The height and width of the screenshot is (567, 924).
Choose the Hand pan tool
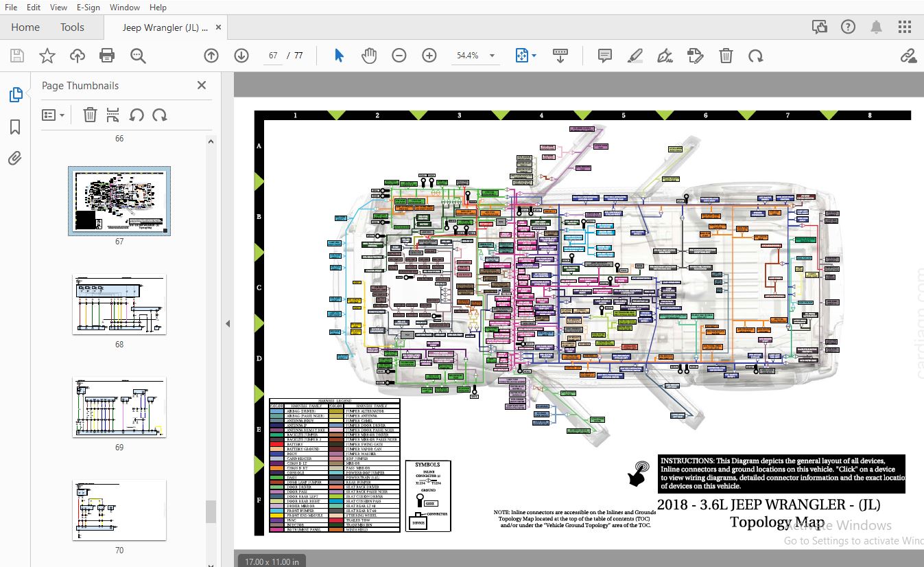pyautogui.click(x=369, y=56)
